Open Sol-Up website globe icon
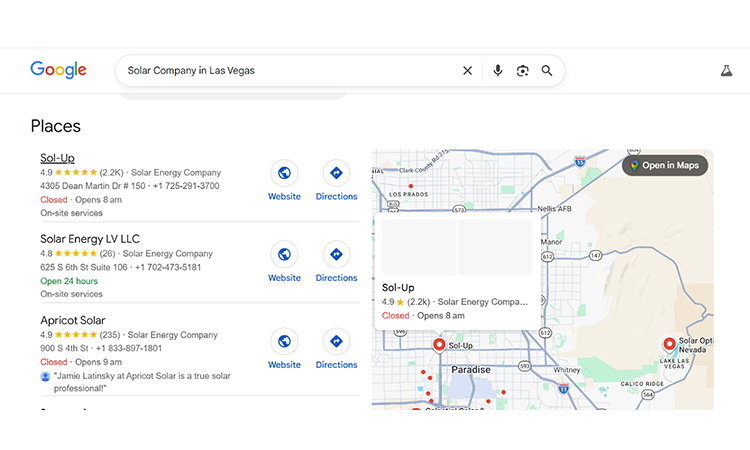Image resolution: width=750 pixels, height=450 pixels. pyautogui.click(x=284, y=173)
